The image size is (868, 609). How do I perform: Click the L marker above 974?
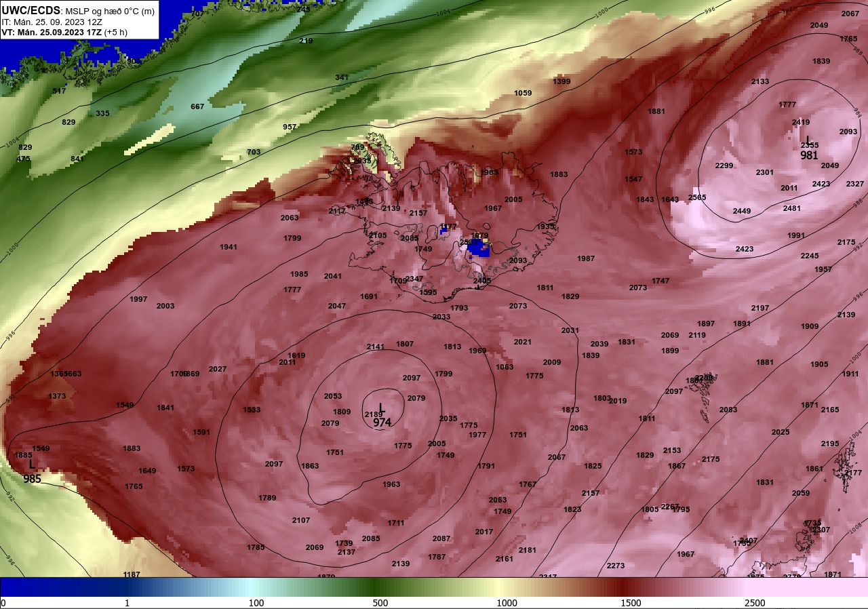point(382,408)
